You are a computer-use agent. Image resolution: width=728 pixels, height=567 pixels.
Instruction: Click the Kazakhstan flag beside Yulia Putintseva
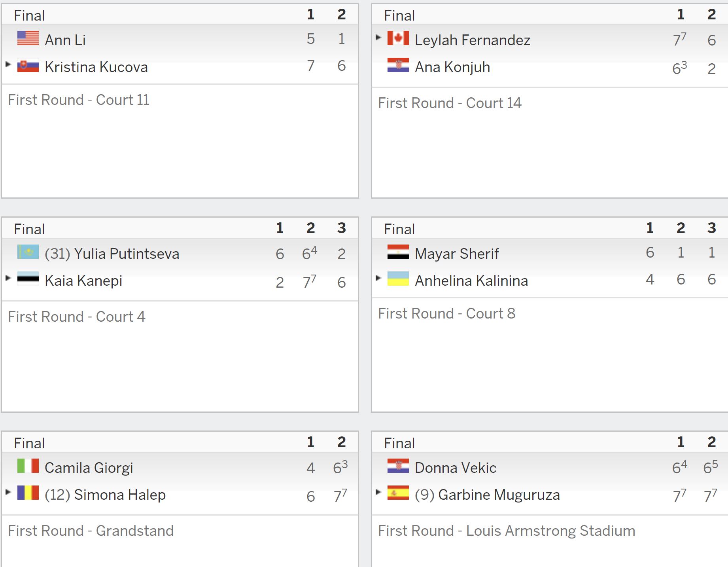coord(28,252)
